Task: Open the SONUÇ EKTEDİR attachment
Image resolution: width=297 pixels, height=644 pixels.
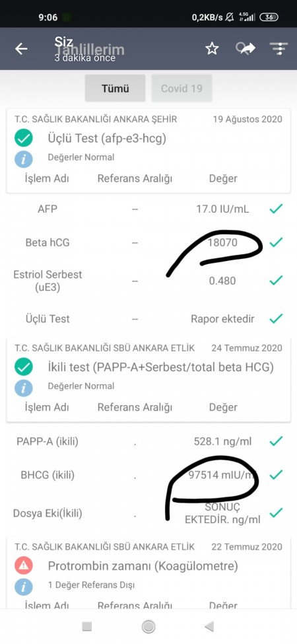Action: [x=223, y=513]
